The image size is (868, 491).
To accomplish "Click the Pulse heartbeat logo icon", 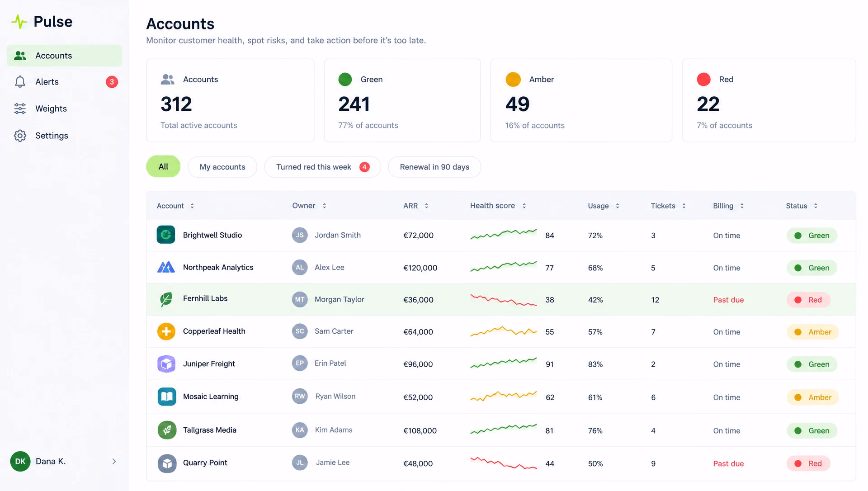I will click(19, 21).
